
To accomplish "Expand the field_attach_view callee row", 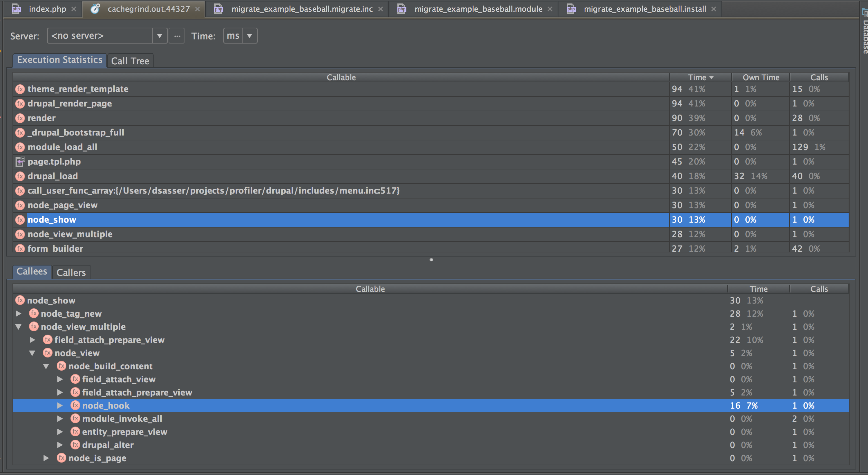I will (60, 379).
